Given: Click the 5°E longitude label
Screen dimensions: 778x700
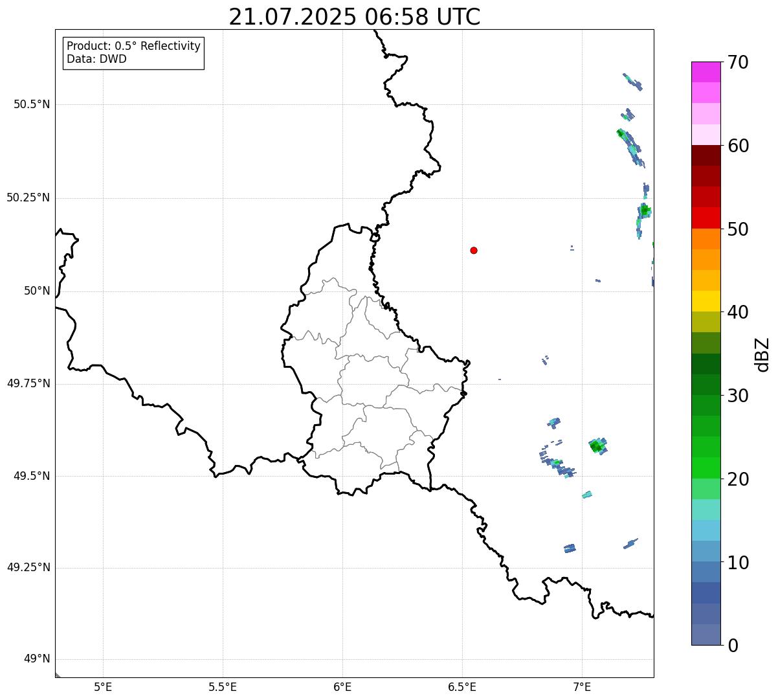Looking at the screenshot, I should pyautogui.click(x=103, y=686).
